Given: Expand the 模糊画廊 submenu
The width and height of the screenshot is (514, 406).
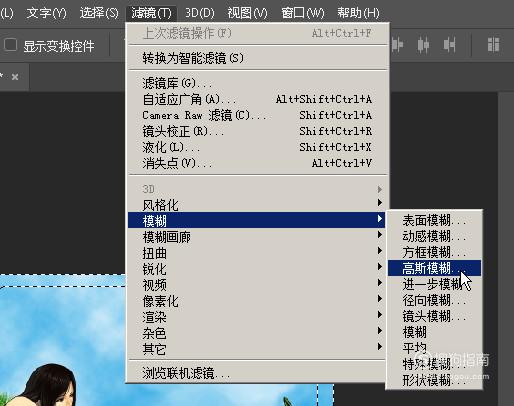Looking at the screenshot, I should 257,236.
